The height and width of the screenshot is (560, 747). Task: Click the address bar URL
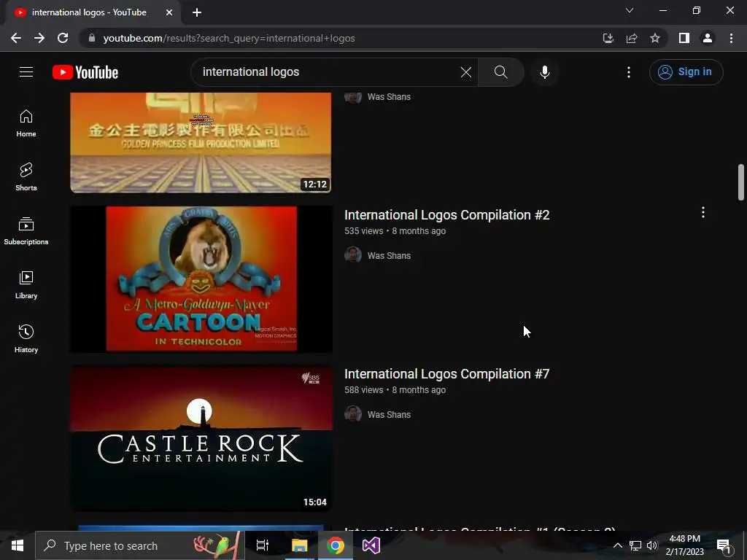coord(228,38)
